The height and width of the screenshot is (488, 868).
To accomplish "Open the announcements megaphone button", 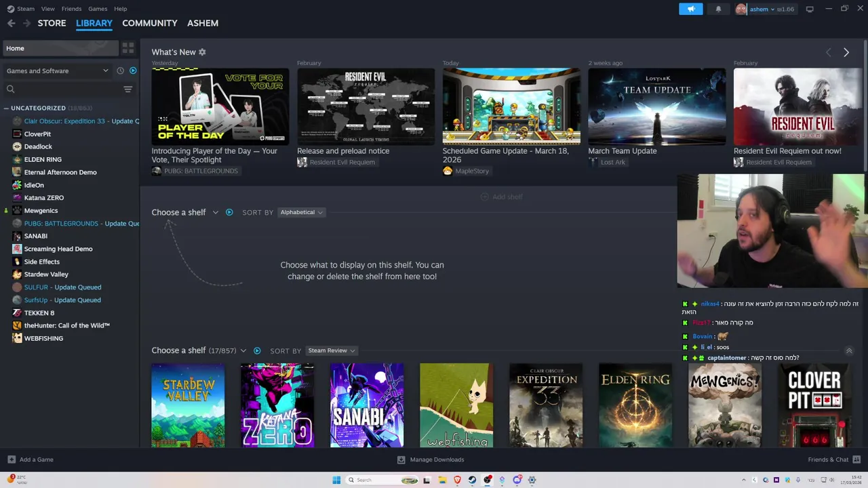I will (690, 9).
